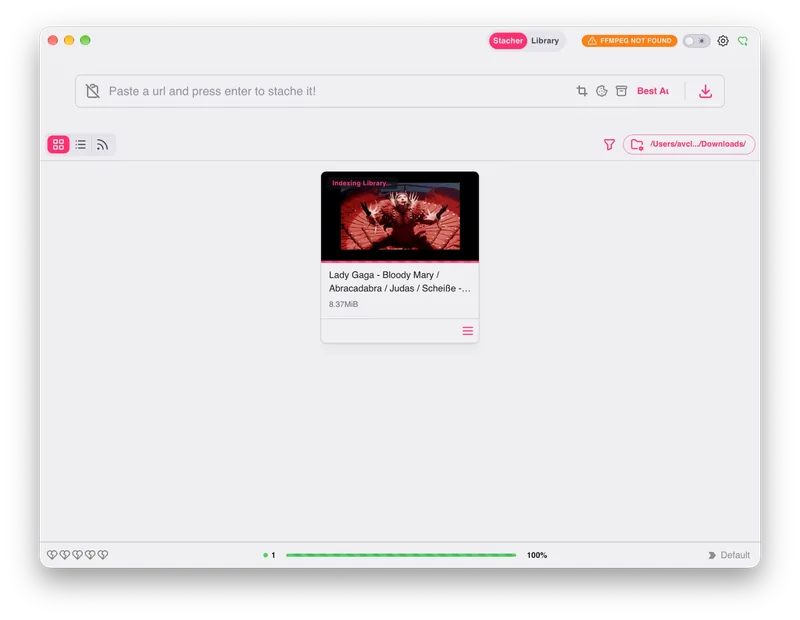Click the green heart donate icon
The width and height of the screenshot is (800, 620).
743,41
